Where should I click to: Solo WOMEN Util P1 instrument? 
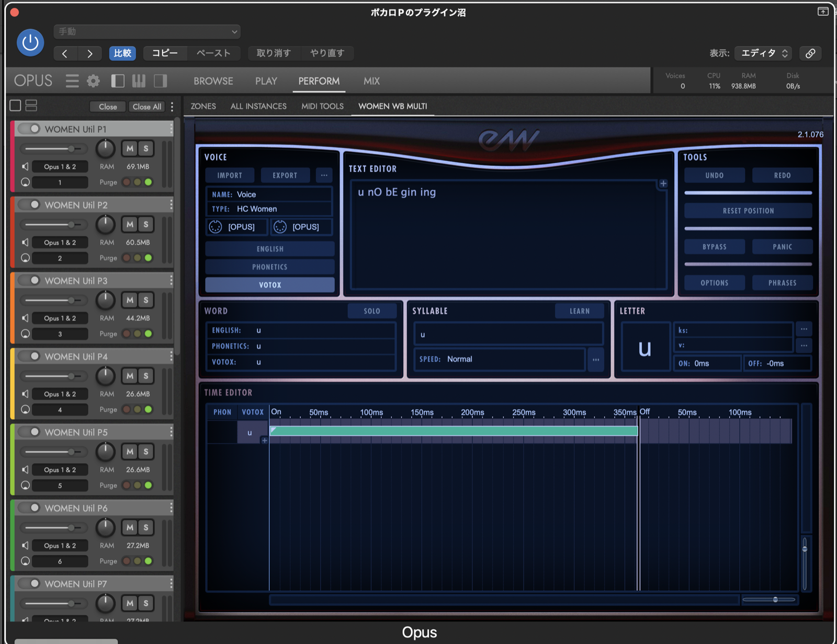(146, 148)
